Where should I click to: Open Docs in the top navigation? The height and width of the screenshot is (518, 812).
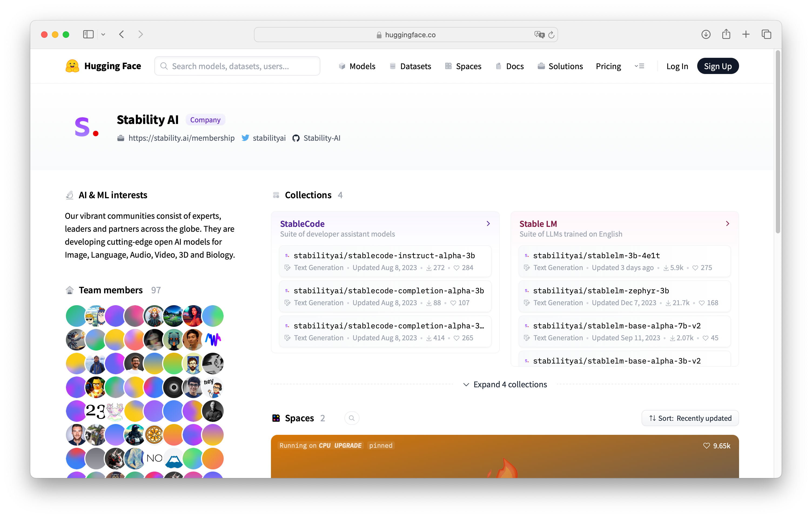pos(509,66)
